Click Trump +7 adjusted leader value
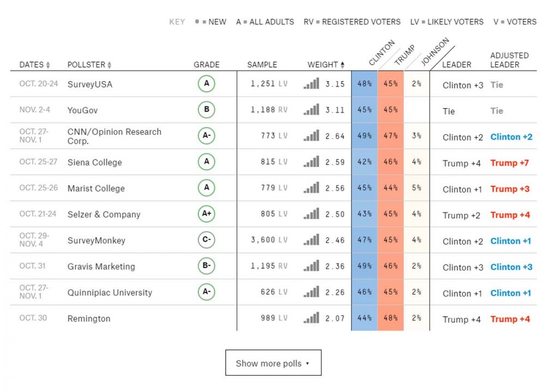This screenshot has width=545, height=392. coord(510,163)
